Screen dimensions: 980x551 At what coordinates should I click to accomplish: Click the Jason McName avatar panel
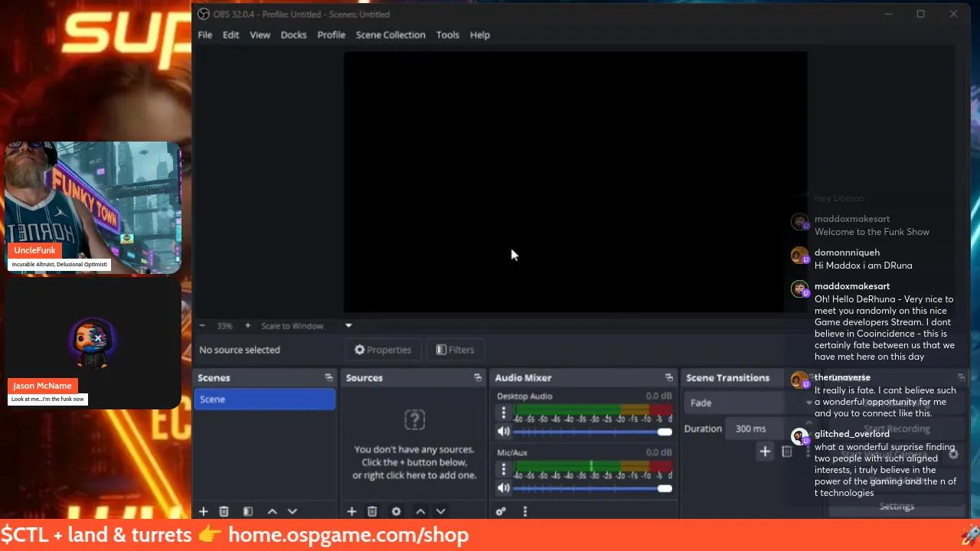point(93,343)
